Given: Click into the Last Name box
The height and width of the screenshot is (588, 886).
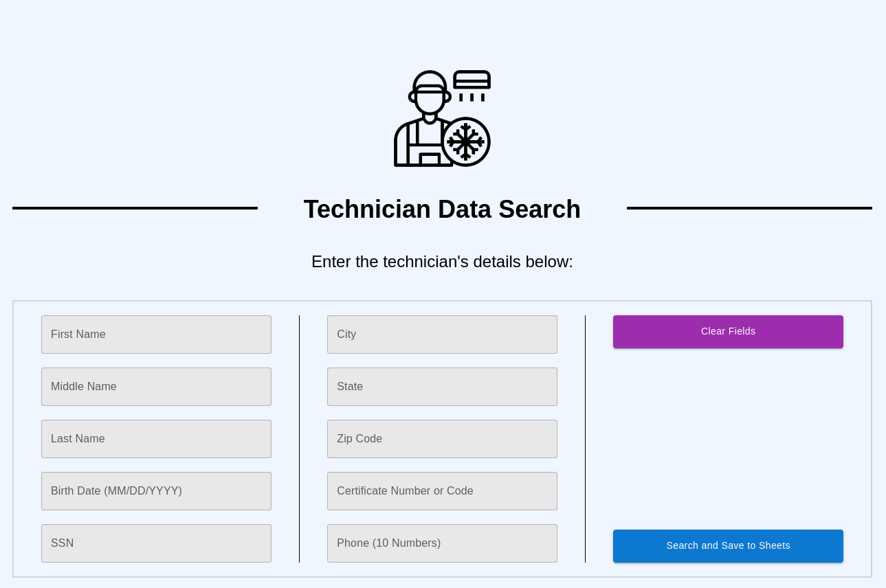Looking at the screenshot, I should pyautogui.click(x=156, y=439).
